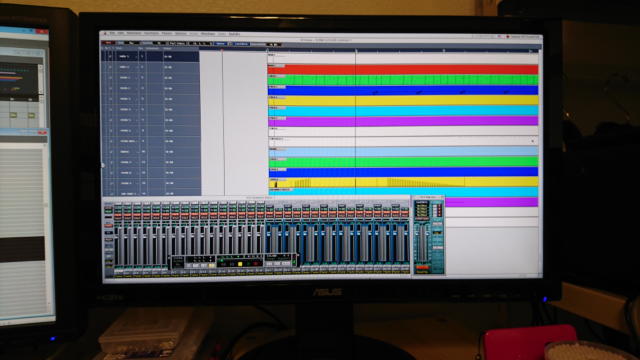Select the purple clip beside the master channel strip
The height and width of the screenshot is (360, 640).
491,202
